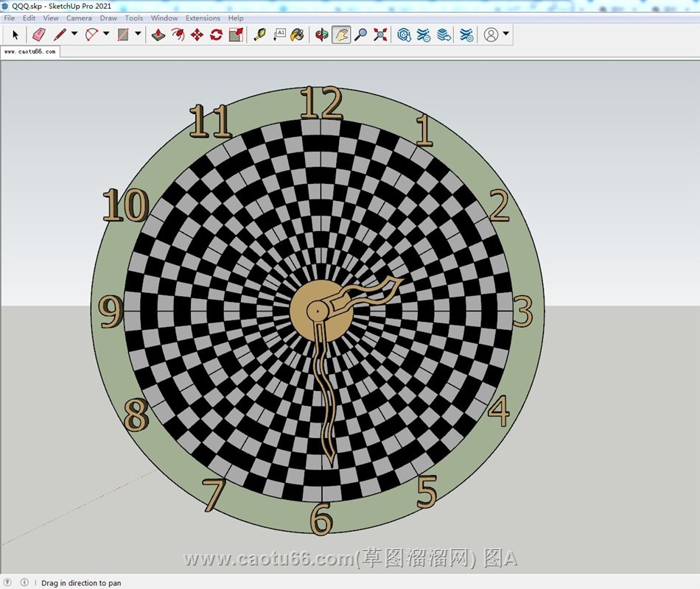
Task: Select the Rotate tool
Action: pyautogui.click(x=216, y=35)
